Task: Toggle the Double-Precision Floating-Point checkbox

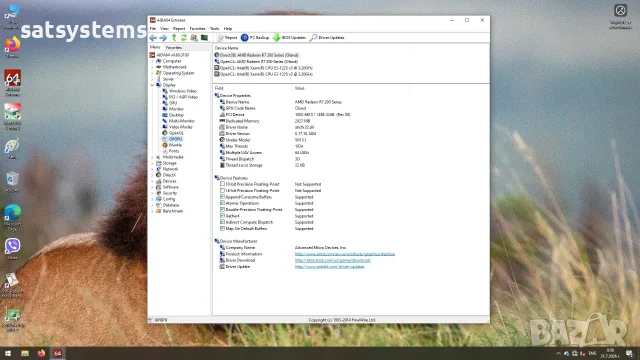Action: (x=222, y=209)
